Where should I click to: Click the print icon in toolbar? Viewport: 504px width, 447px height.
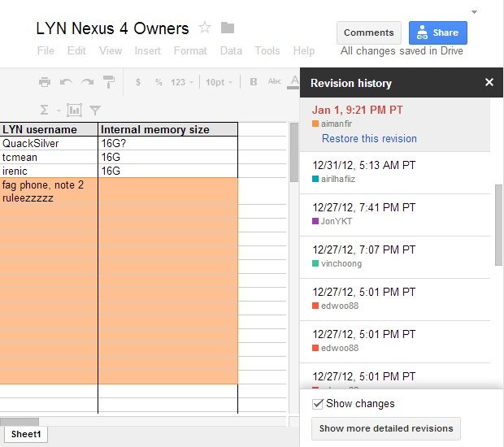pyautogui.click(x=45, y=82)
